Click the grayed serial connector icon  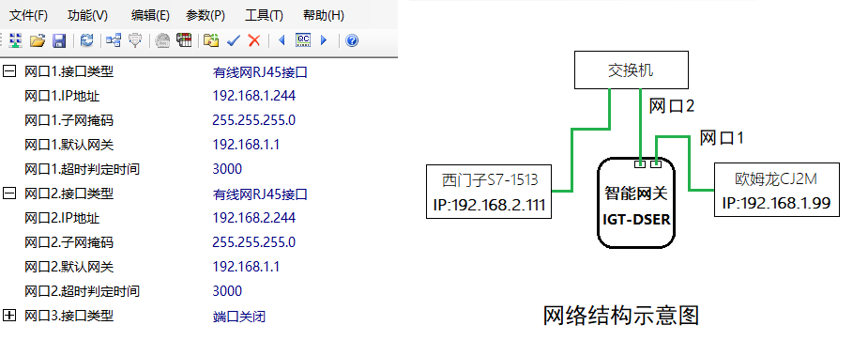click(135, 40)
